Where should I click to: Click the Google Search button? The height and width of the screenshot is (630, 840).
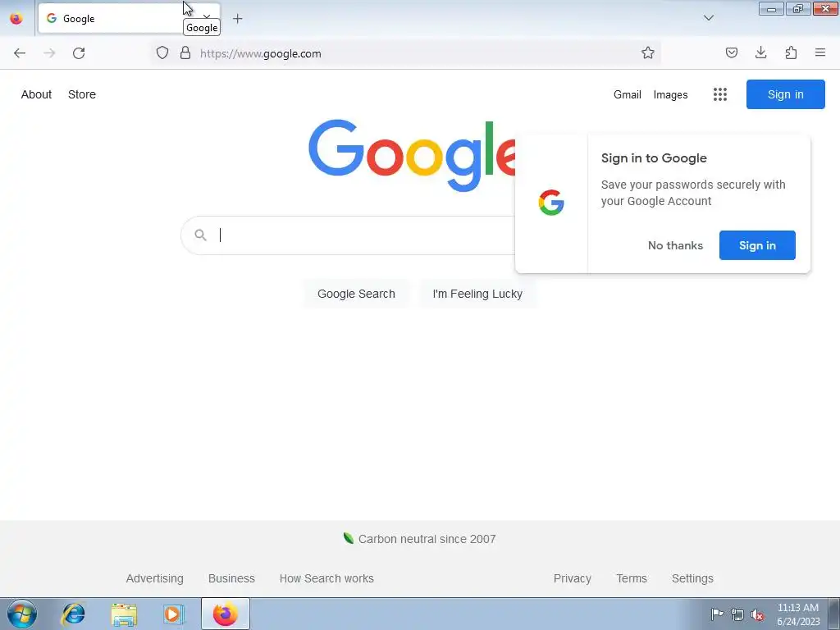click(x=356, y=294)
